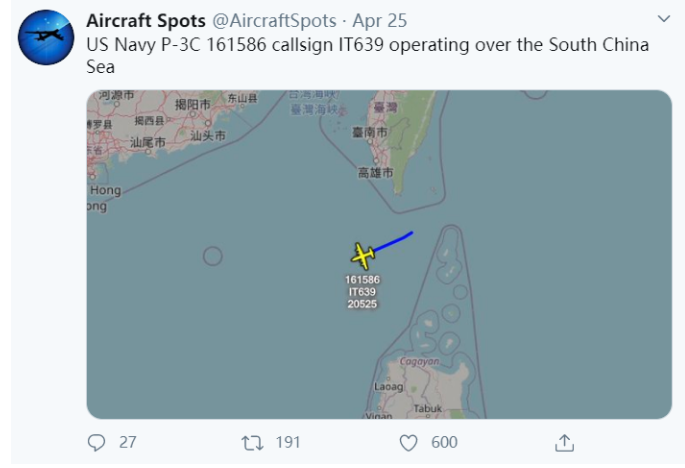Open the Aircraft Spots display name
This screenshot has height=468, width=685.
pyautogui.click(x=146, y=21)
